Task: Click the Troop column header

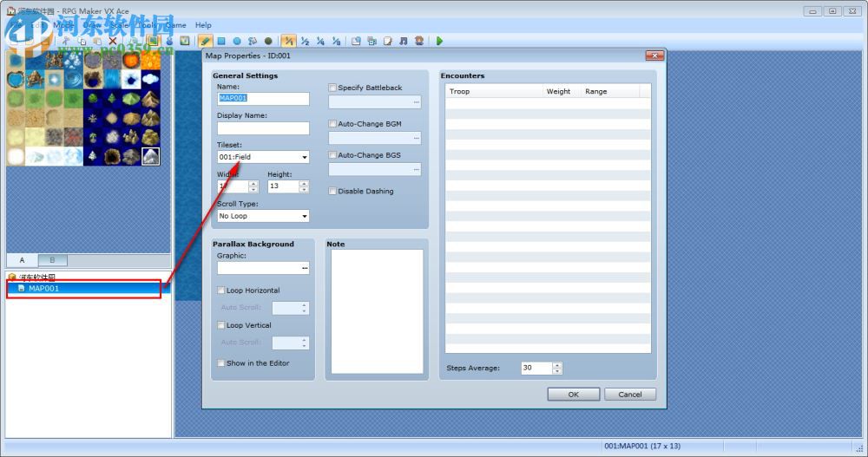Action: [x=494, y=91]
